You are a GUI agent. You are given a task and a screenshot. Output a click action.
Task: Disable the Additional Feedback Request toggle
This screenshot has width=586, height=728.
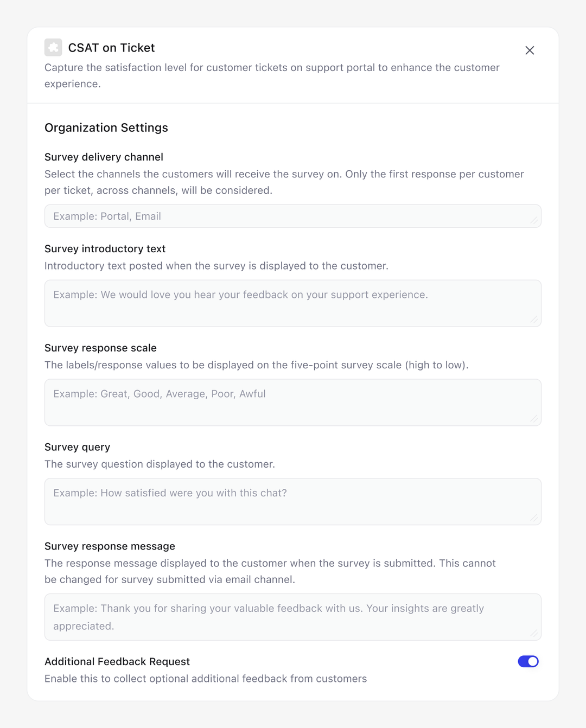coord(528,661)
